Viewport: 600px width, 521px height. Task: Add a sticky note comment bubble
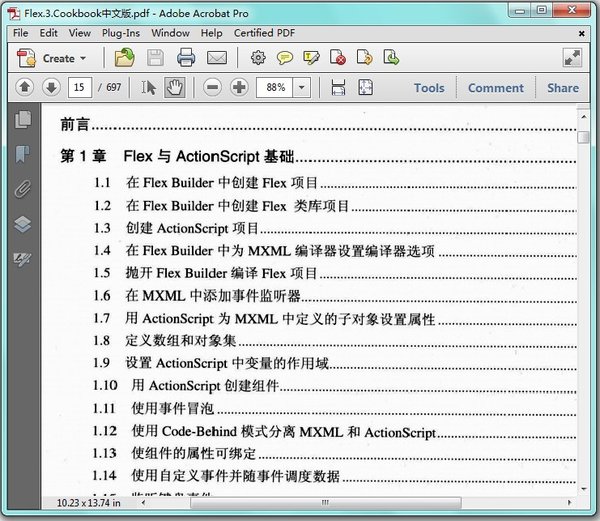[x=285, y=58]
